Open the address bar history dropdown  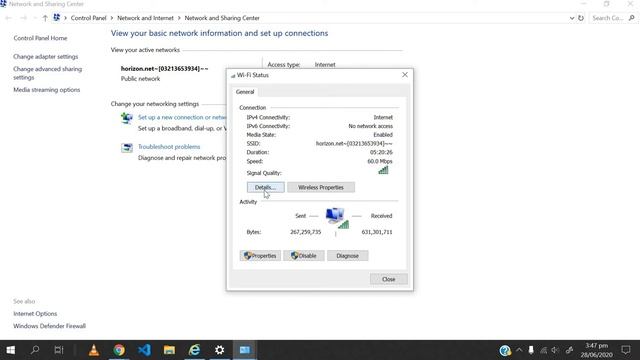coord(571,18)
